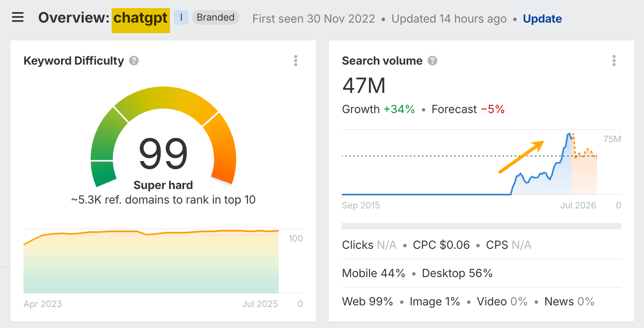Select the highlighted chatgpt keyword
Screen dimensions: 644x328
point(140,18)
